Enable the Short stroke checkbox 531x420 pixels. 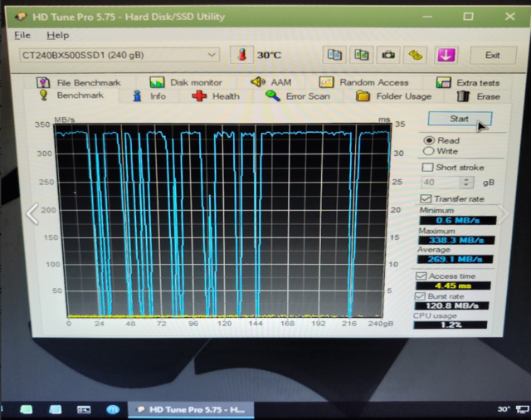click(x=427, y=167)
